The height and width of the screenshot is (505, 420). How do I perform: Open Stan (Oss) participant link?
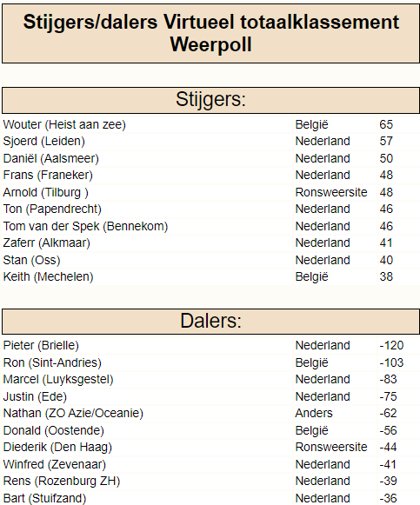coord(31,260)
